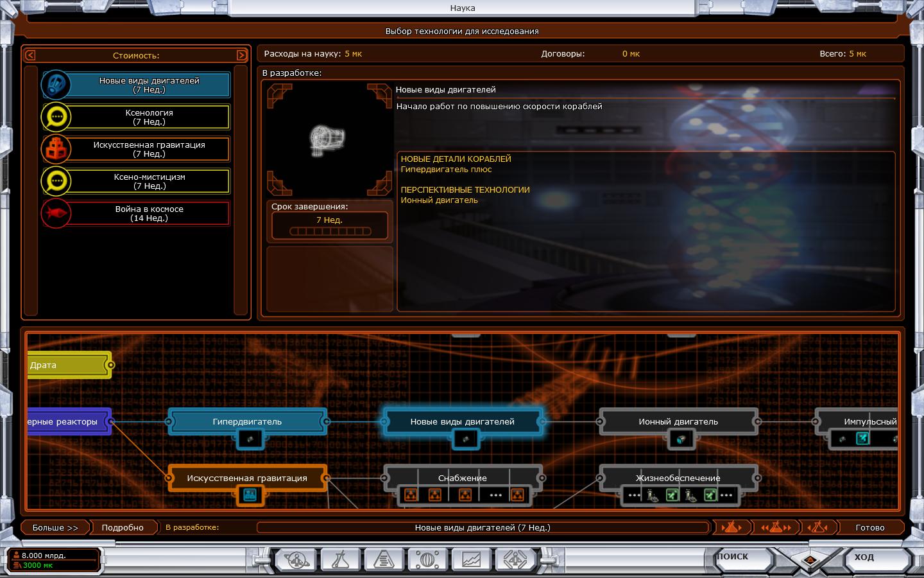Click the globe icon in the bottom toolbar
The image size is (924, 578).
(x=427, y=559)
